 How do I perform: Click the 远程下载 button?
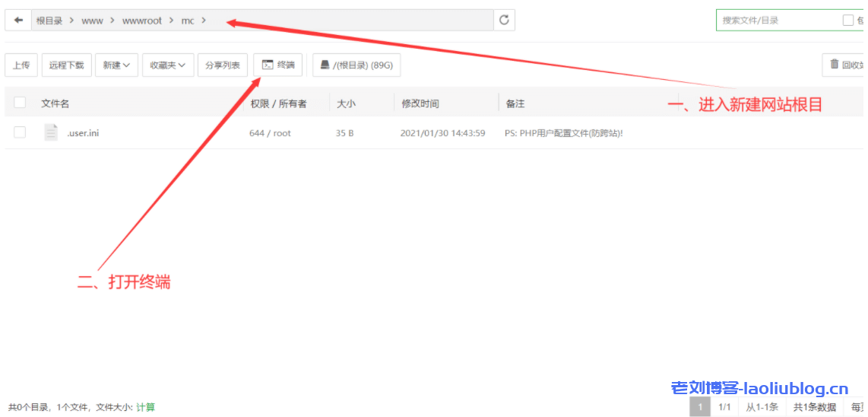click(x=67, y=65)
